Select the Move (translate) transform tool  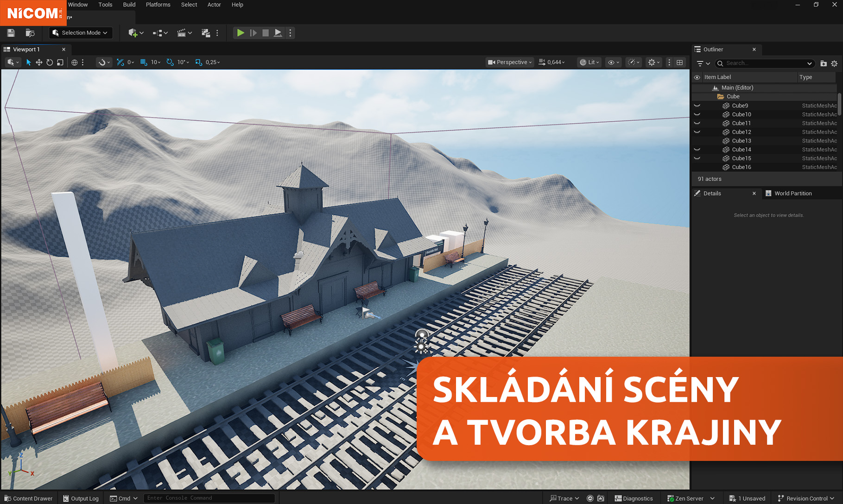[39, 63]
